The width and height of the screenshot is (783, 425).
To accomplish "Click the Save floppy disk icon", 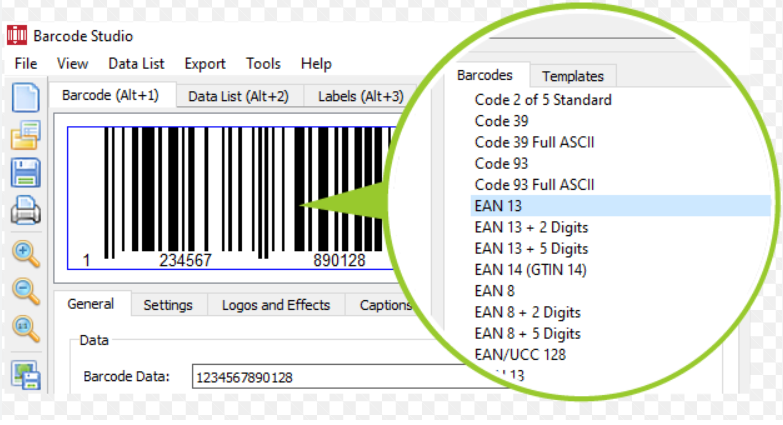I will pyautogui.click(x=25, y=173).
